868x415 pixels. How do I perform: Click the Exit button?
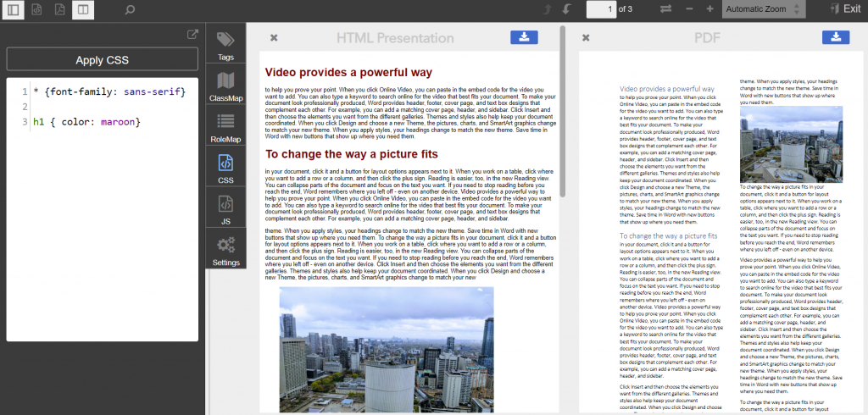point(845,8)
